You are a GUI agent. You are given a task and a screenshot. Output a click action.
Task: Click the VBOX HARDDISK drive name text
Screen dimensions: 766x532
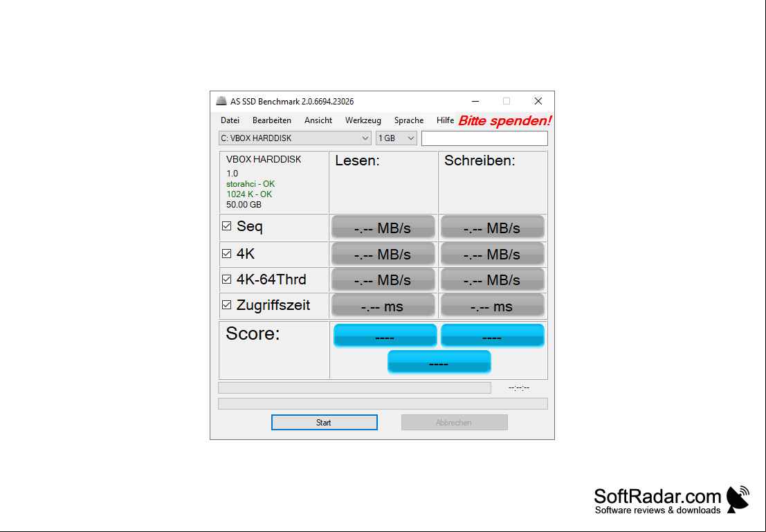(x=264, y=159)
